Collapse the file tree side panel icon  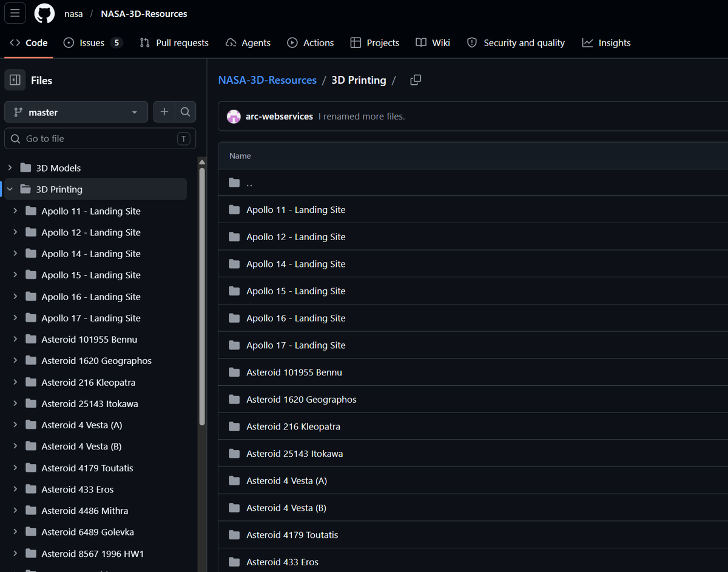pos(15,80)
